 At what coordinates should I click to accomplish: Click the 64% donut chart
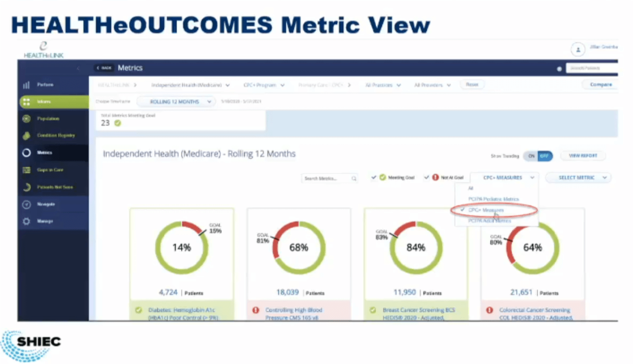[x=533, y=248]
